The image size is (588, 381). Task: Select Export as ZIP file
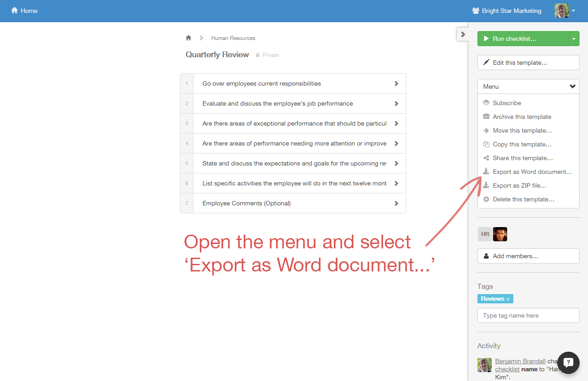pyautogui.click(x=519, y=185)
